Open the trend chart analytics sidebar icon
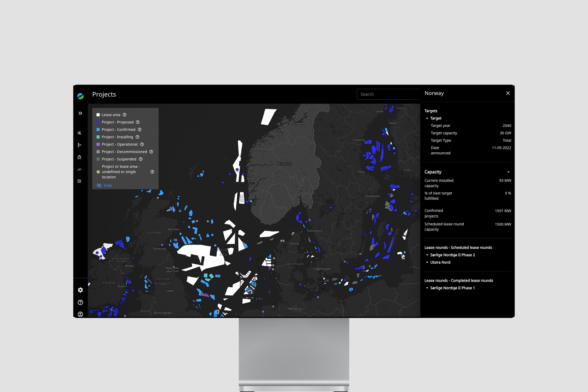Viewport: 588px width, 392px height. [x=79, y=169]
